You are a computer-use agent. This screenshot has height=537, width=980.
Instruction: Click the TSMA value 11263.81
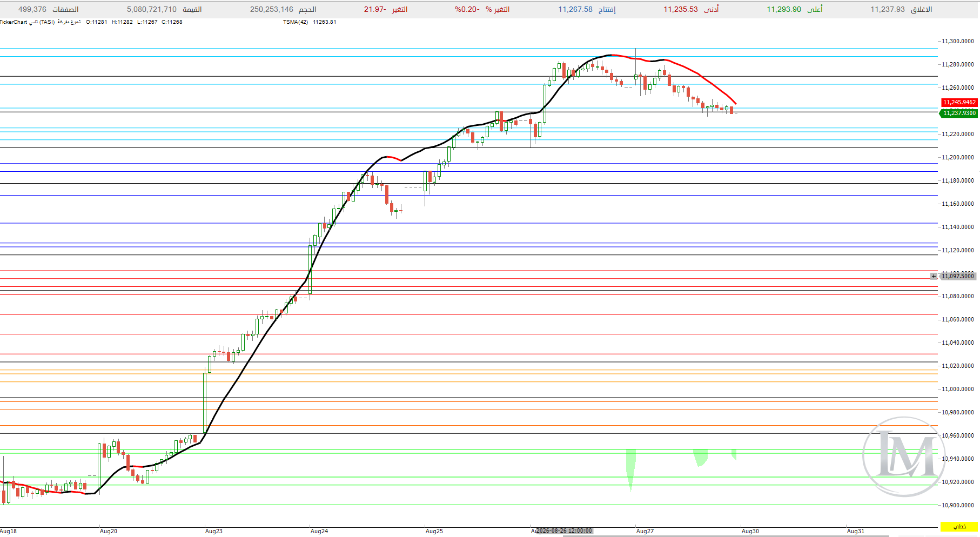[x=325, y=22]
